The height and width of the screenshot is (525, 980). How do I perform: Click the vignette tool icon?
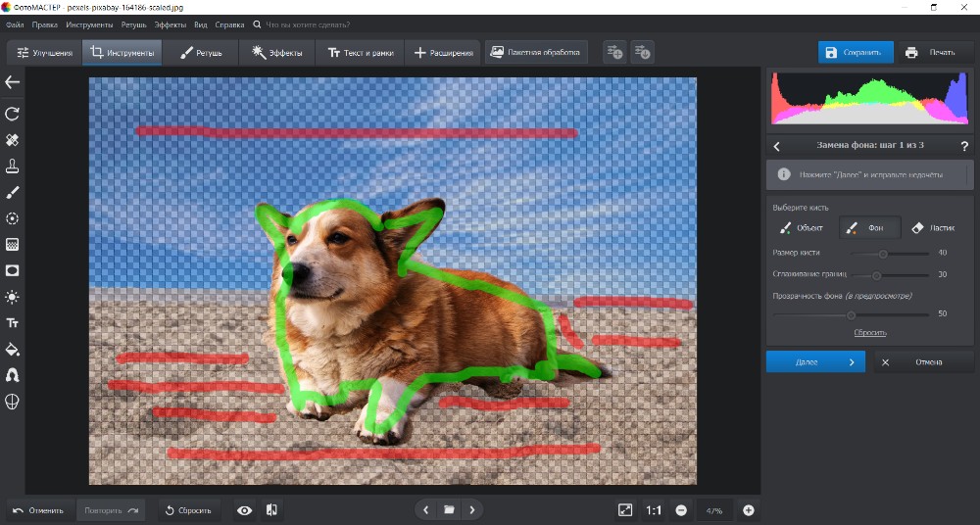pos(13,270)
